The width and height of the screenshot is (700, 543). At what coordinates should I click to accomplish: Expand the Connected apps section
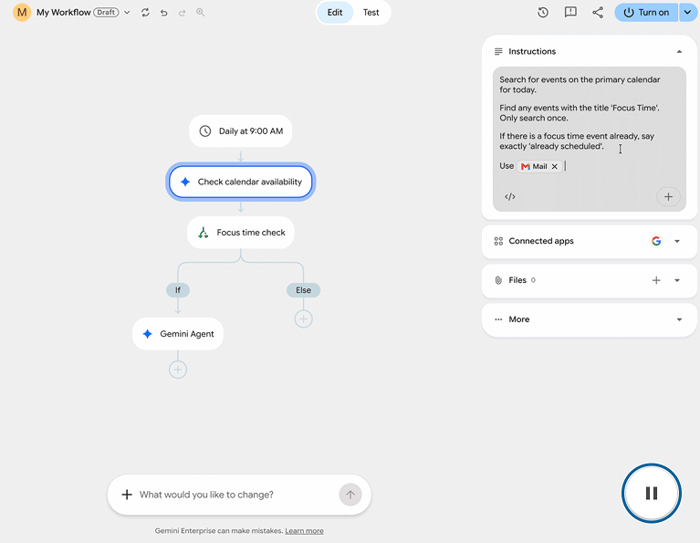click(x=677, y=241)
